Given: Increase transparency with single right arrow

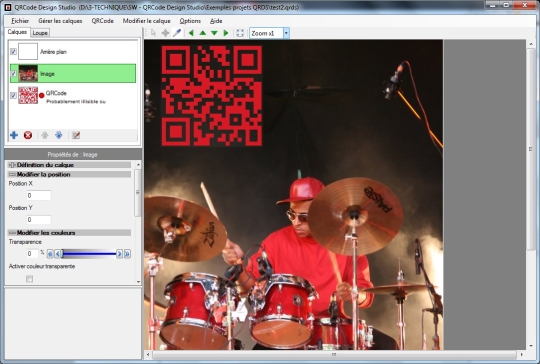Looking at the screenshot, I should coord(119,254).
